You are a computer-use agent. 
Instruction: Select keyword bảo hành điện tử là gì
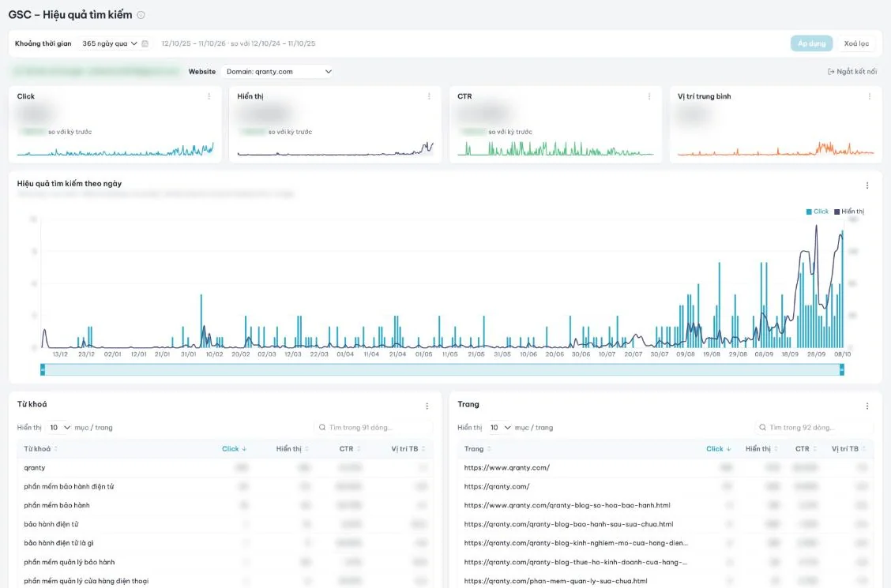[225, 543]
